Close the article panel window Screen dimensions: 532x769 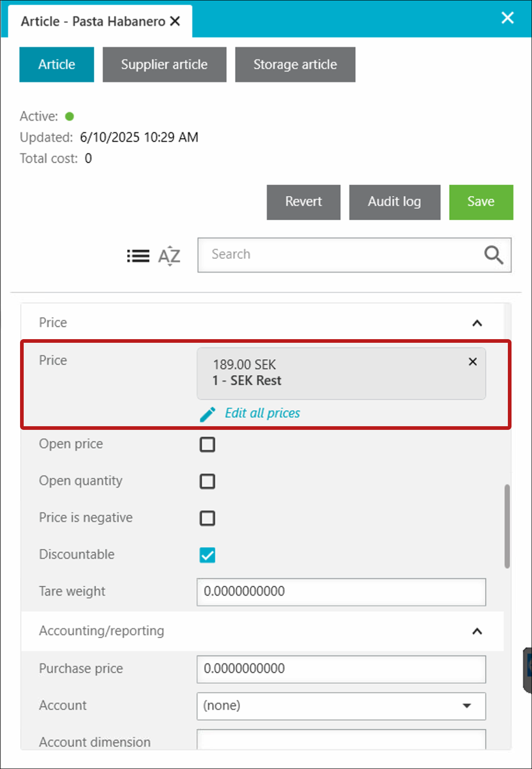point(507,18)
